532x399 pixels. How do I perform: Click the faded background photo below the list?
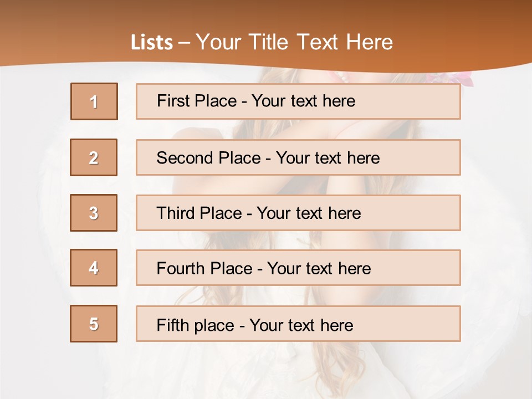(x=266, y=369)
